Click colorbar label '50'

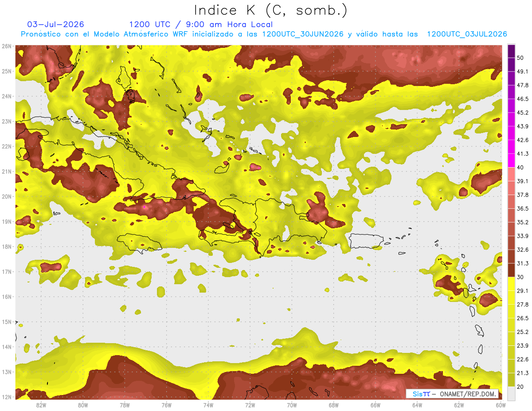(520, 57)
